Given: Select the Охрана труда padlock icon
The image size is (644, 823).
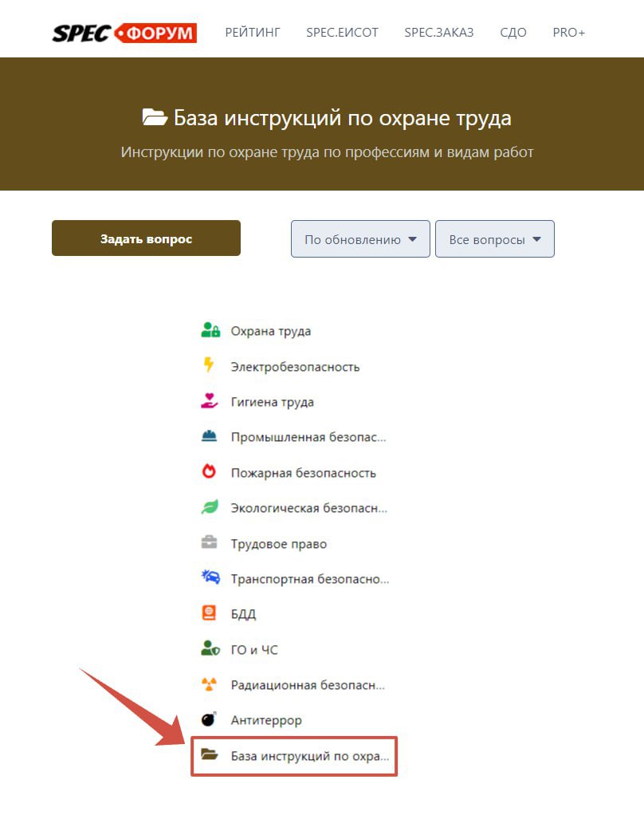Looking at the screenshot, I should pos(209,330).
